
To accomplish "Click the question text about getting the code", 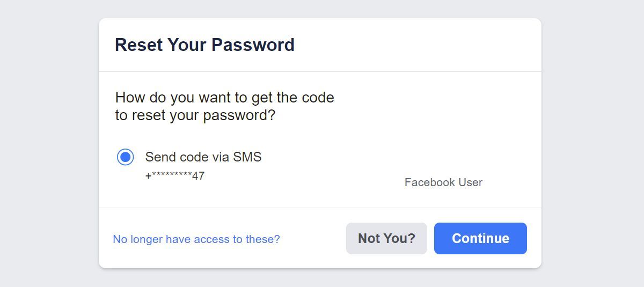I will [x=224, y=98].
